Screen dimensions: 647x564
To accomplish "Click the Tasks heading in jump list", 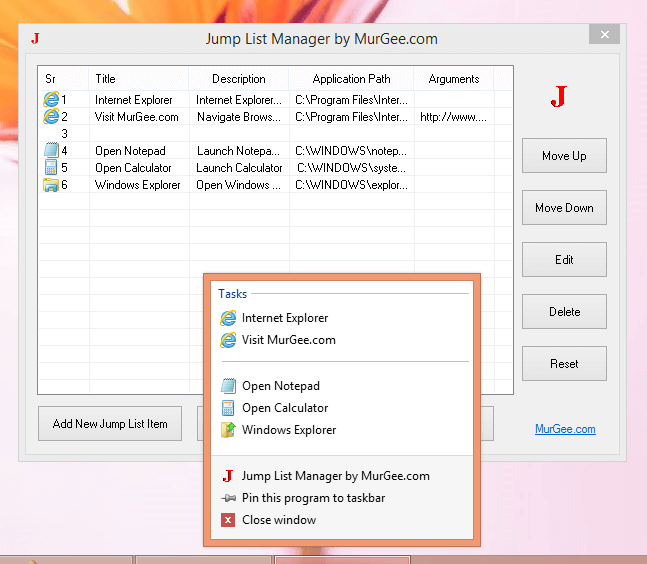I will [232, 294].
